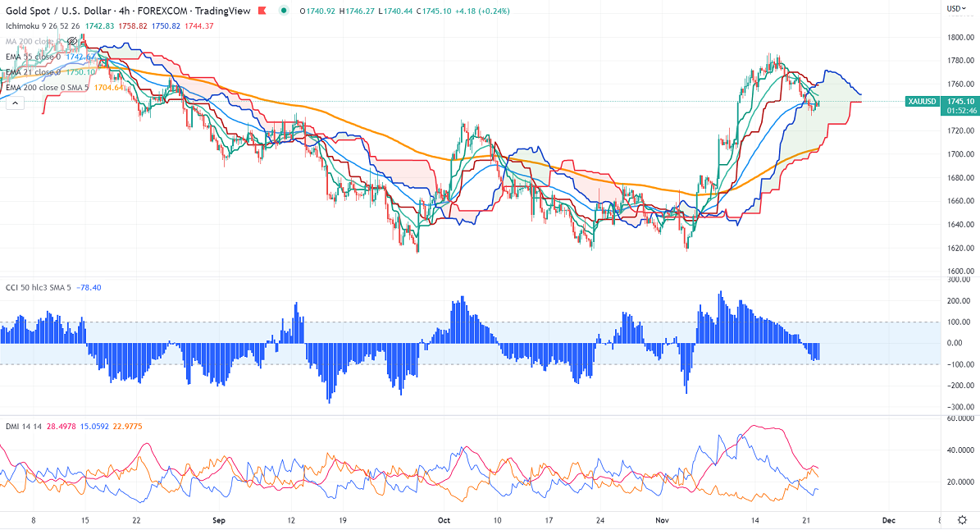Screen dimensions: 980x530
Task: Click the Sep marker on time axis
Action: click(x=218, y=520)
